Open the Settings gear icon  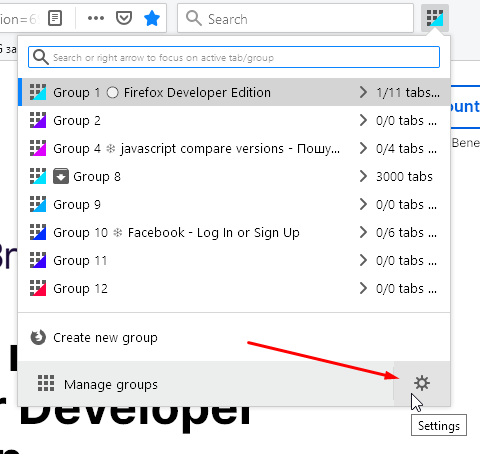(422, 383)
